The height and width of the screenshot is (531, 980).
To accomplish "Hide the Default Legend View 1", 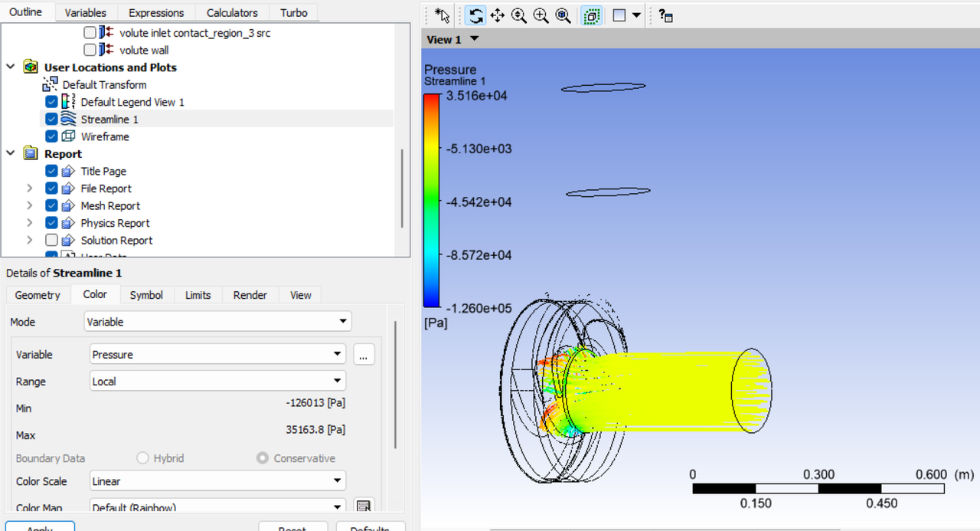I will [x=51, y=102].
